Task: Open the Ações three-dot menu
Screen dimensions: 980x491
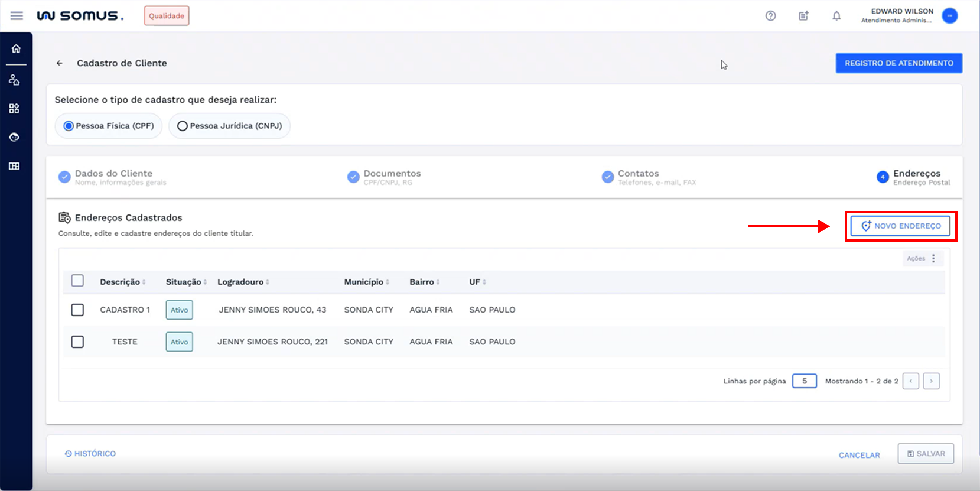Action: click(x=933, y=258)
